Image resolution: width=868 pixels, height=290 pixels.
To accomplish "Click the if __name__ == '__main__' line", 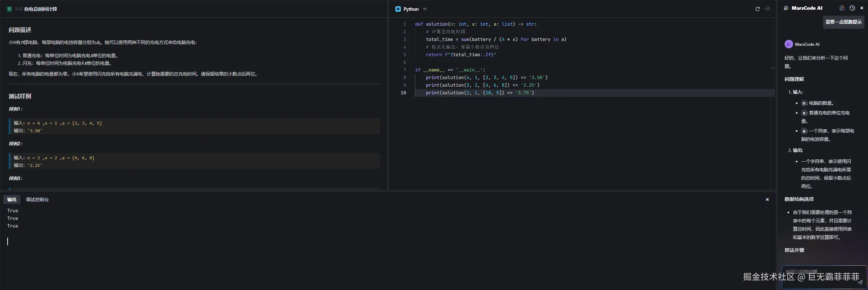I will [x=450, y=70].
